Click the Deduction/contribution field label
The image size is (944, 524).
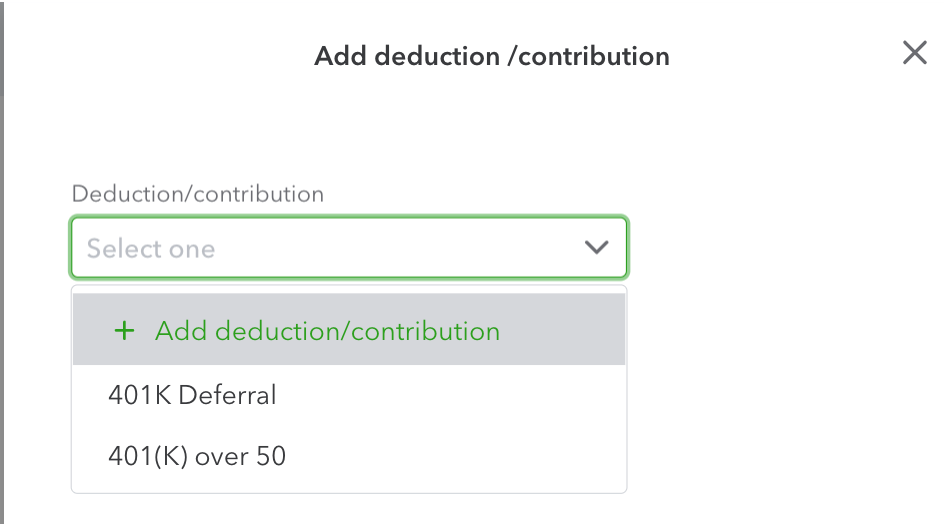pyautogui.click(x=197, y=194)
